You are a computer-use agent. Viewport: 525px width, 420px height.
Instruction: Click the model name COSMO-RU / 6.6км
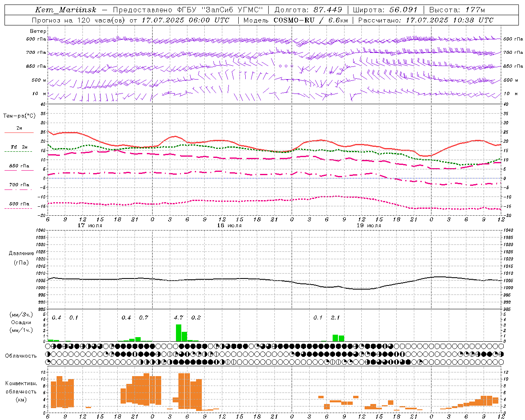click(311, 20)
